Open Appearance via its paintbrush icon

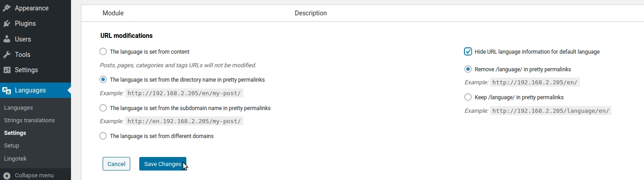tap(7, 8)
